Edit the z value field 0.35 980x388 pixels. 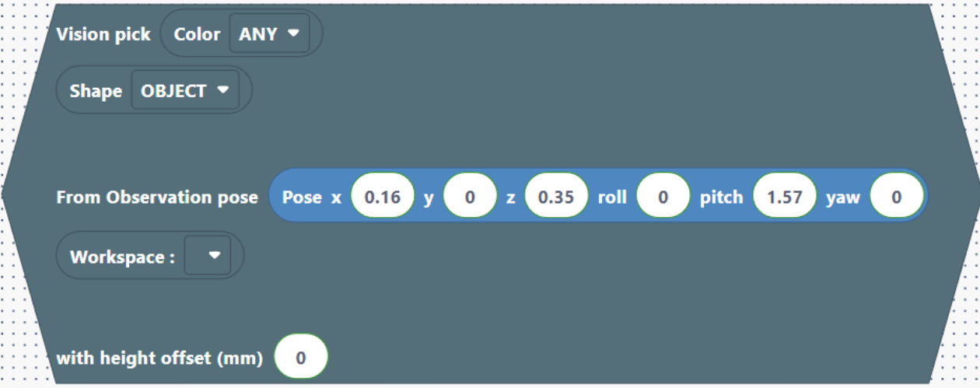coord(555,197)
